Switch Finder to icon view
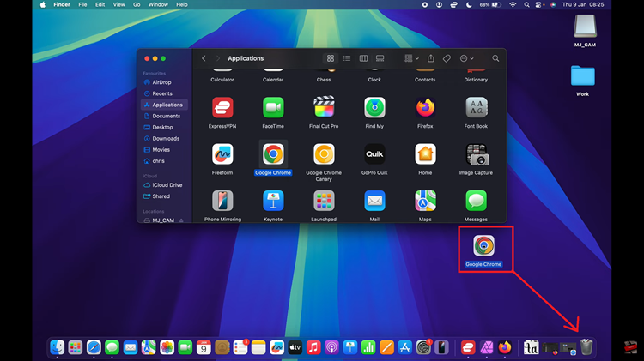 coord(331,58)
